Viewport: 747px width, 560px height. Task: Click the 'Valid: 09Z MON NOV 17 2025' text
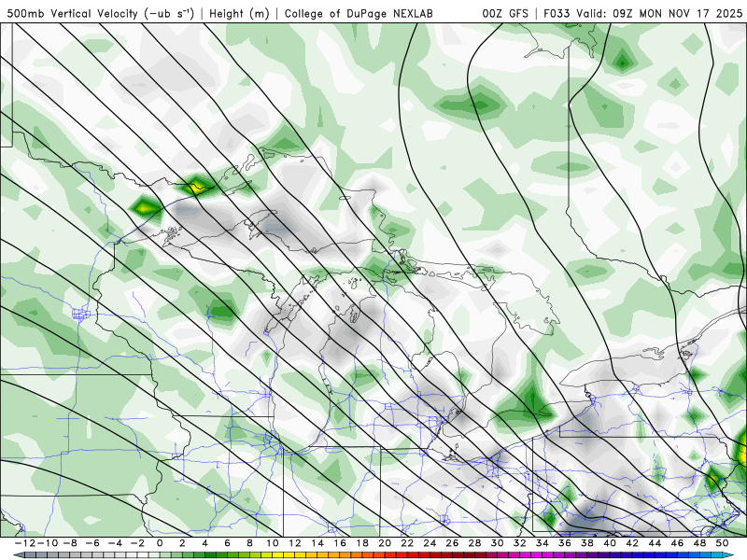coord(659,14)
